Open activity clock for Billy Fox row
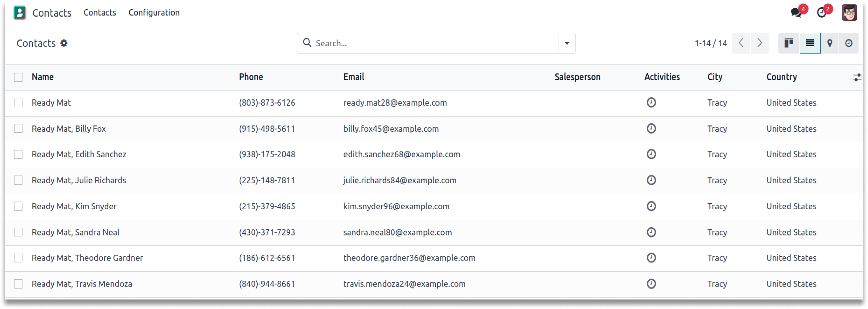Image resolution: width=868 pixels, height=309 pixels. point(651,129)
